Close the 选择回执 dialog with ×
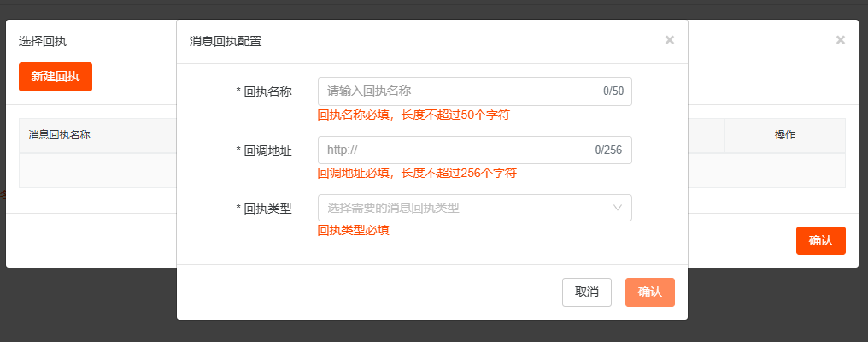Viewport: 868px width, 342px height. [840, 40]
